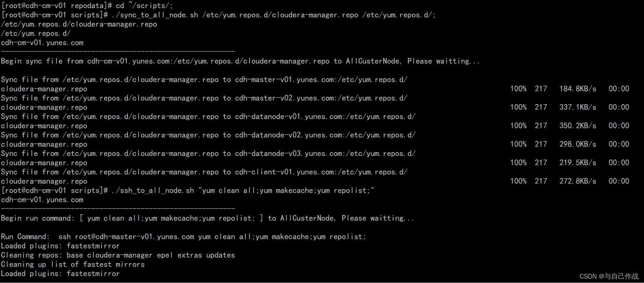This screenshot has height=283, width=644.
Task: Click the 337.1KB/s transfer speed
Action: tap(578, 107)
